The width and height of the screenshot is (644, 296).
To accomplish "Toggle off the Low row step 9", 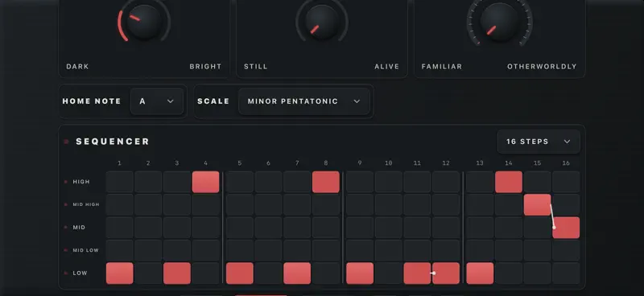I will click(x=360, y=273).
